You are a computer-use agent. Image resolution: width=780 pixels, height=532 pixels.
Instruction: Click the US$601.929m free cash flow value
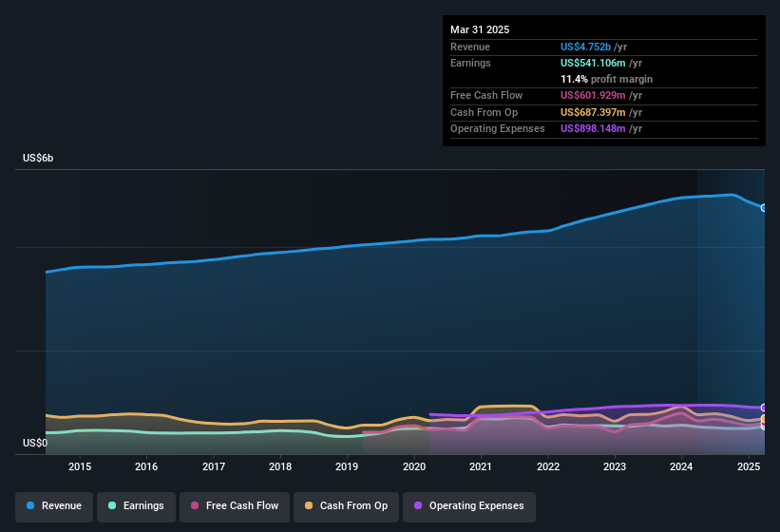click(593, 95)
